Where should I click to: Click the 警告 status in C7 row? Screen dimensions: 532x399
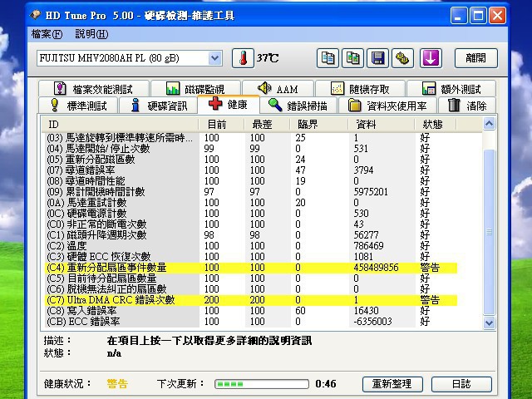[430, 300]
